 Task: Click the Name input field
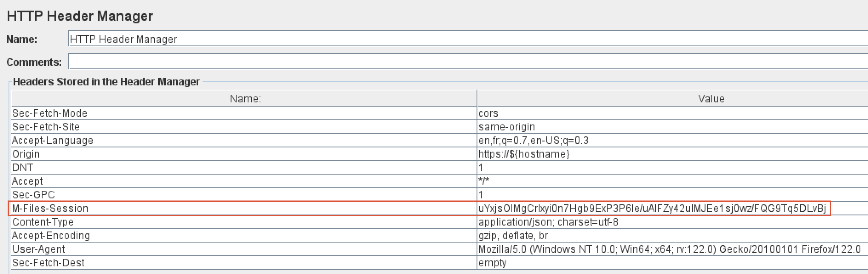click(467, 39)
